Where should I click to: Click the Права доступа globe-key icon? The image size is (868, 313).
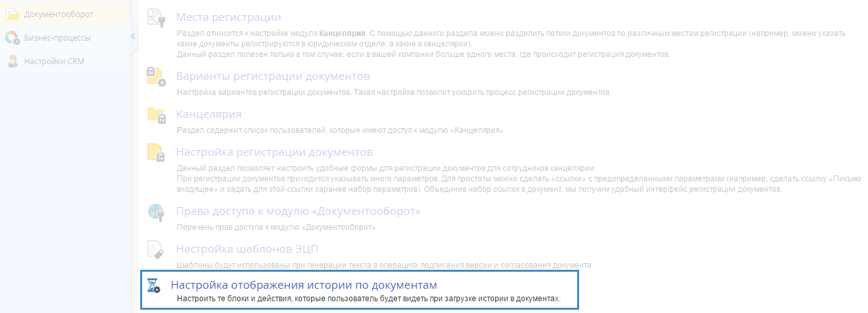pos(156,212)
